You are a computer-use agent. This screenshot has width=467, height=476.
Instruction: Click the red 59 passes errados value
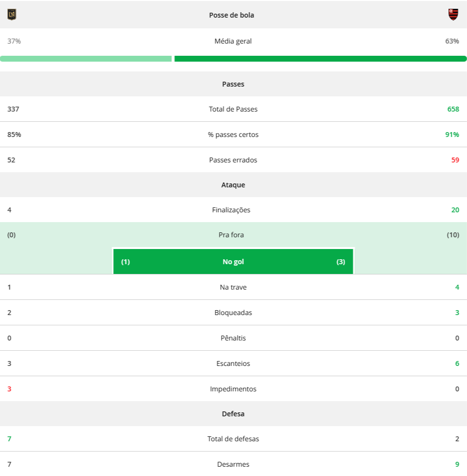click(x=455, y=160)
